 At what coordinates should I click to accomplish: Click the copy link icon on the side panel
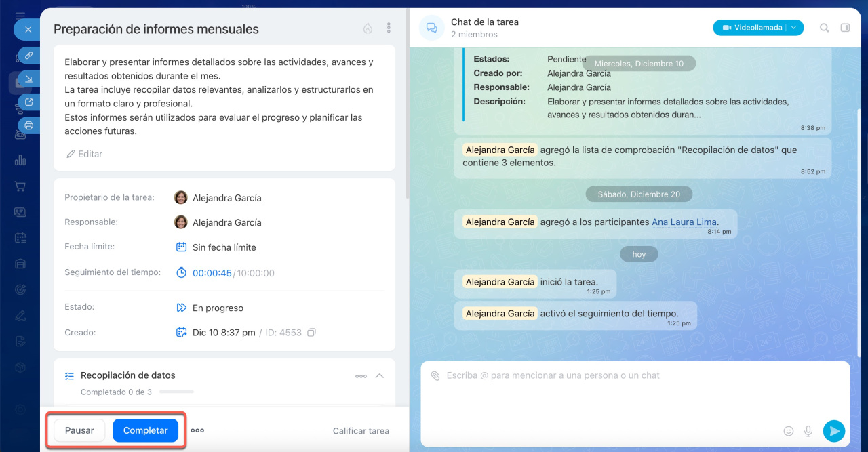pyautogui.click(x=28, y=56)
